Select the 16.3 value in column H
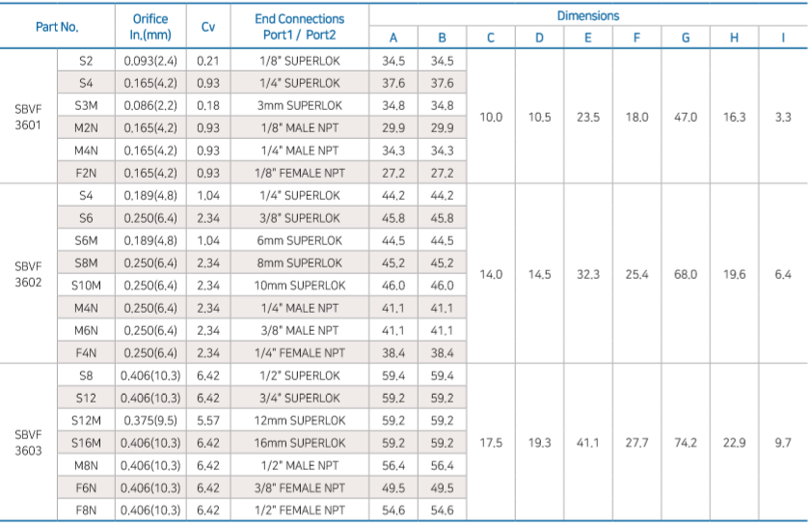Screen dimensions: 812x526 pos(734,117)
